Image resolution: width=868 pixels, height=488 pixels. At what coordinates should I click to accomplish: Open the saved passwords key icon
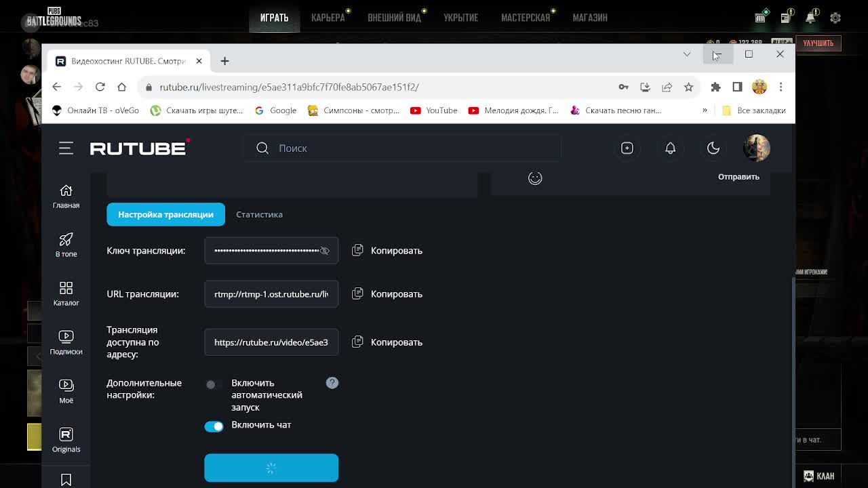click(x=623, y=87)
